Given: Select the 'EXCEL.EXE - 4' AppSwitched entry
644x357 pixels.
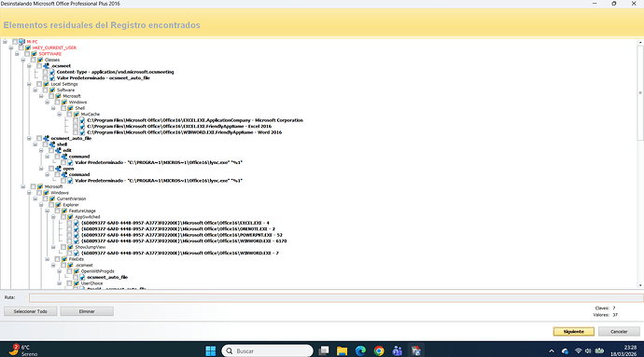Looking at the screenshot, I should 175,223.
